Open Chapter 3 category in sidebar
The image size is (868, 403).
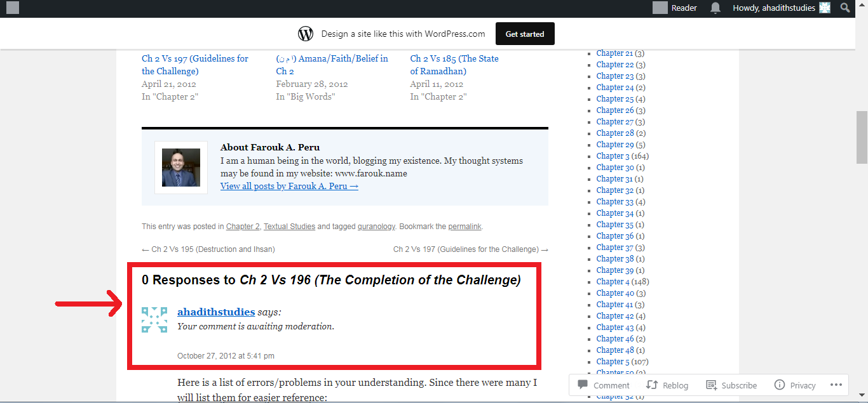[x=613, y=156]
